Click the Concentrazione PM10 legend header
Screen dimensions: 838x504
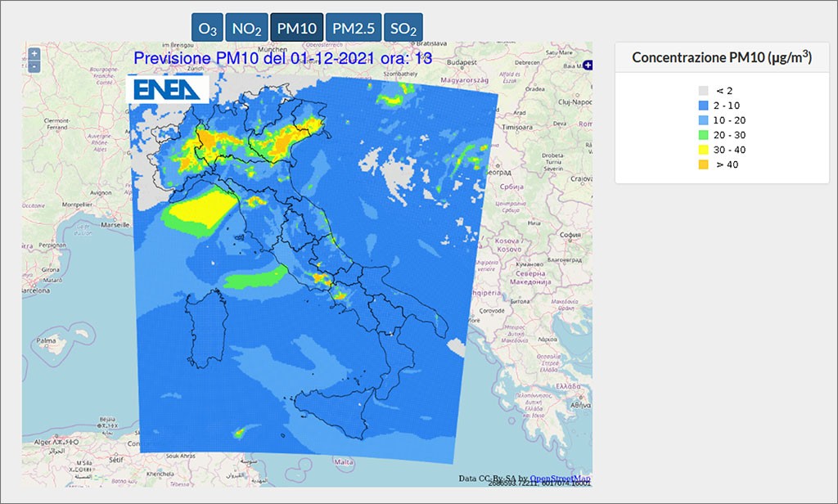[x=722, y=57]
